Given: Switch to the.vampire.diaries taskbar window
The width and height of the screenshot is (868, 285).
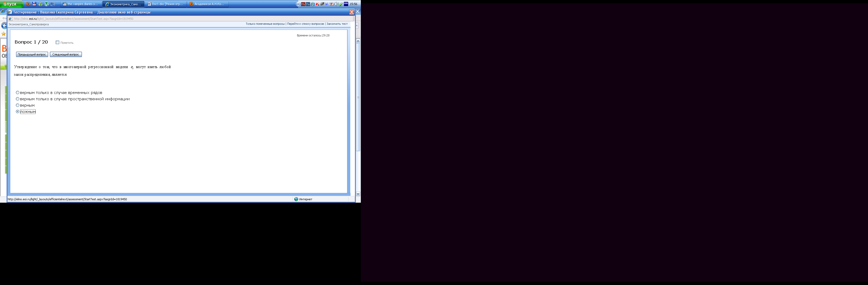Looking at the screenshot, I should click(x=81, y=4).
